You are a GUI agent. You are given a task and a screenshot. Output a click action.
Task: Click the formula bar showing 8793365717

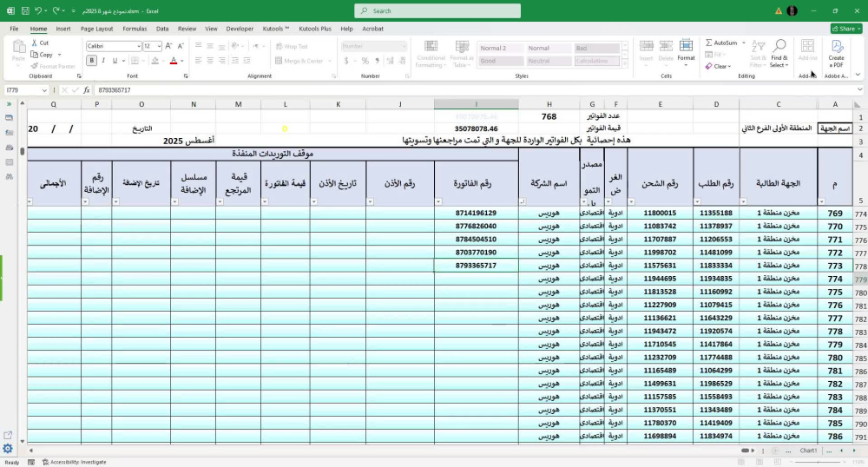pos(475,90)
